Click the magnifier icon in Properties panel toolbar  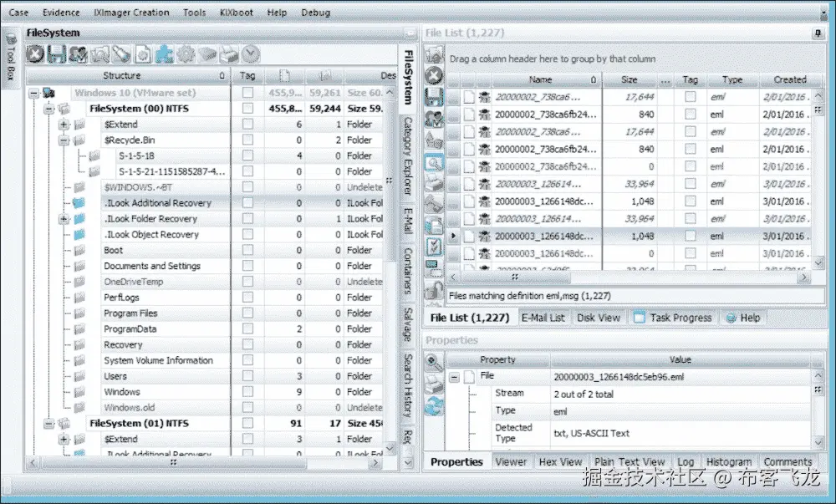(434, 363)
